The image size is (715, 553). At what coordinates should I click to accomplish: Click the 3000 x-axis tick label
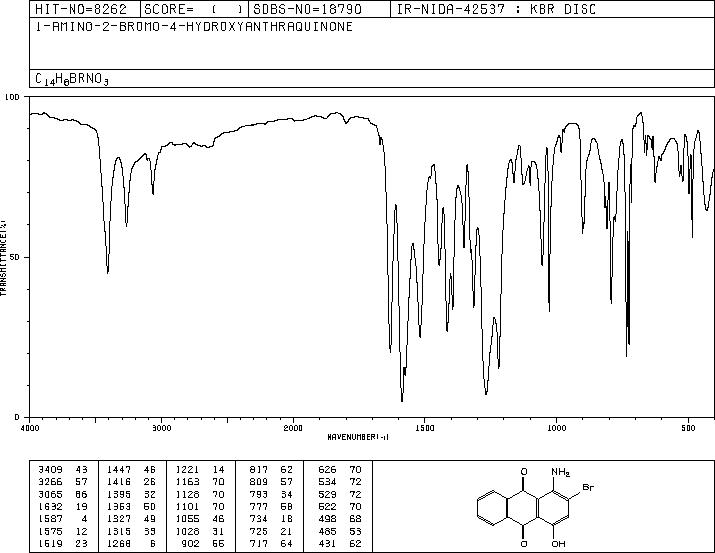pyautogui.click(x=162, y=428)
